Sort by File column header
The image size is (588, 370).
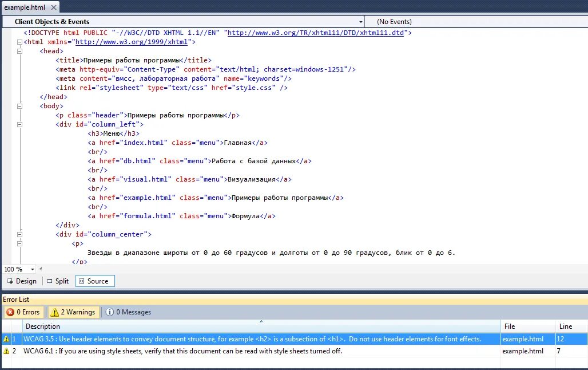click(x=528, y=326)
